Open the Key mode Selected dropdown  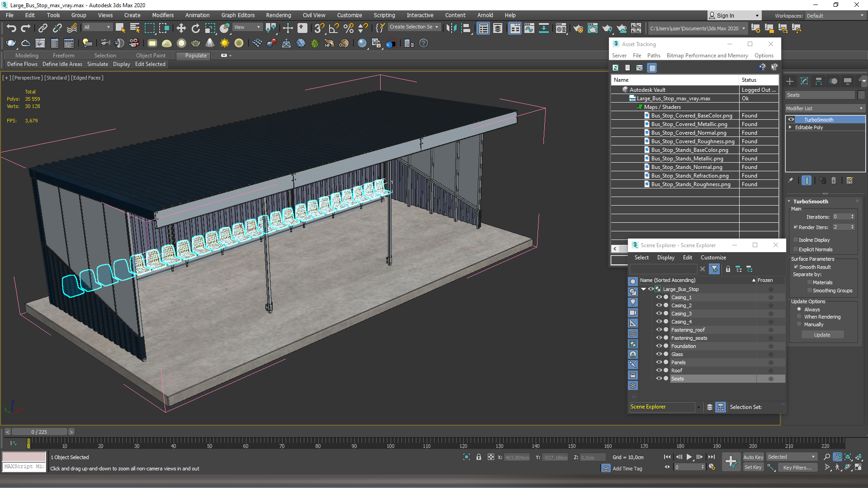tap(792, 457)
